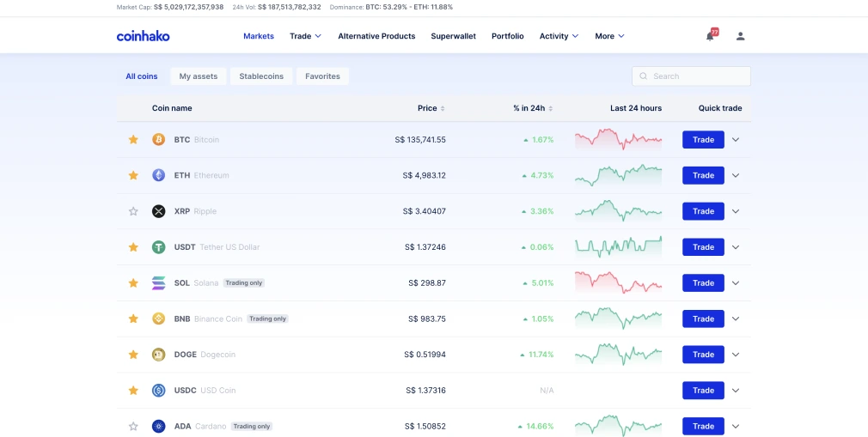Open the More dropdown menu

click(609, 36)
